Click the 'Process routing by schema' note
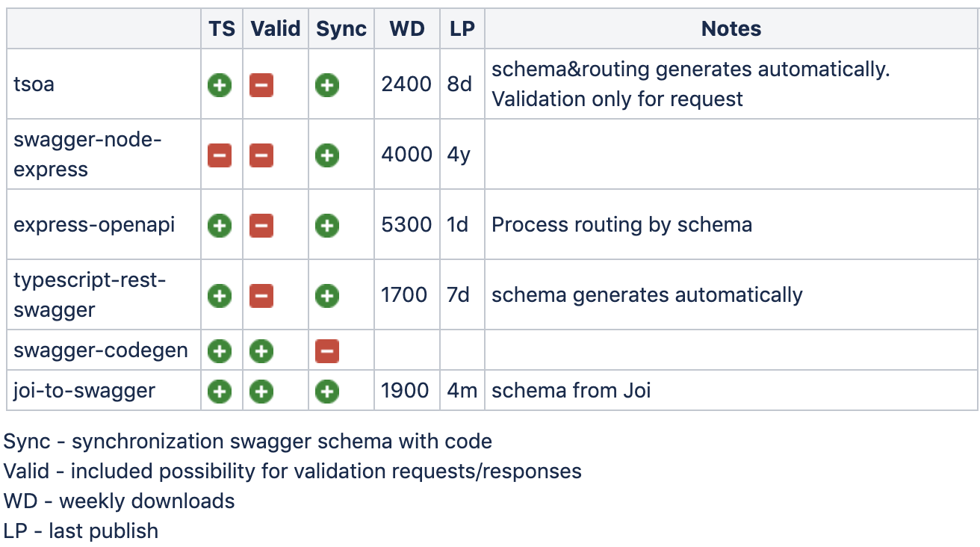 [621, 225]
